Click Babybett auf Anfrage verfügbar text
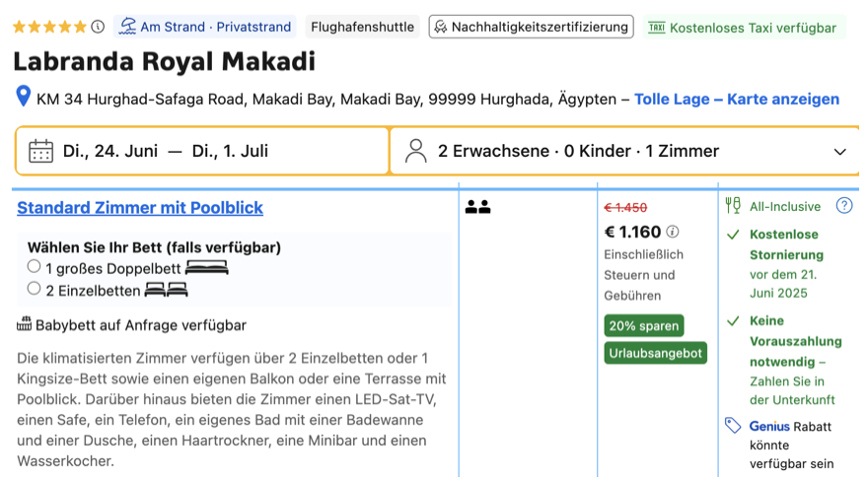This screenshot has width=868, height=481. click(x=141, y=325)
